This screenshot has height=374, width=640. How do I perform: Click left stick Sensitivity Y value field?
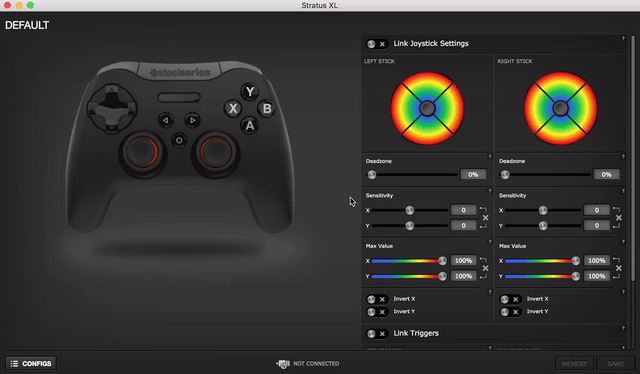coord(463,225)
